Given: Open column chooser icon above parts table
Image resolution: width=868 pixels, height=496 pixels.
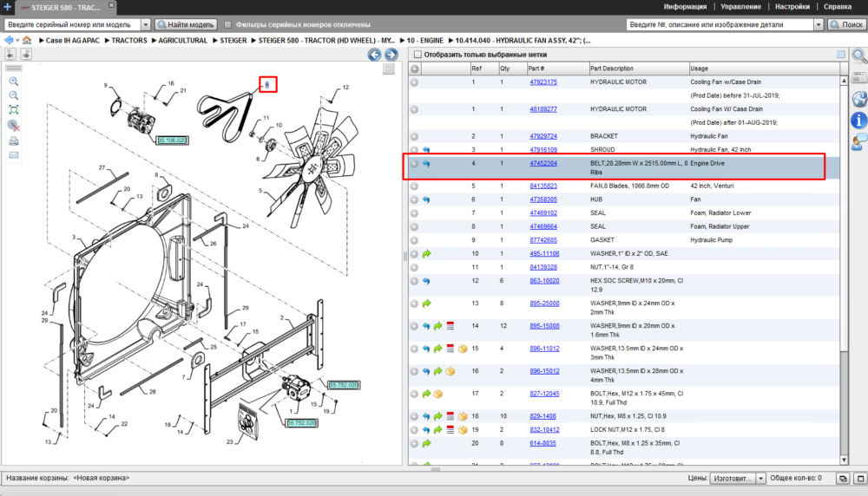Looking at the screenshot, I should (x=841, y=54).
